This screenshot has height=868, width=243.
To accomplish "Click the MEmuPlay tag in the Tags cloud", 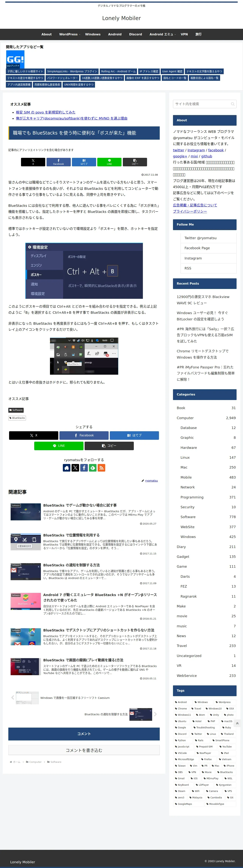I will 211,778.
